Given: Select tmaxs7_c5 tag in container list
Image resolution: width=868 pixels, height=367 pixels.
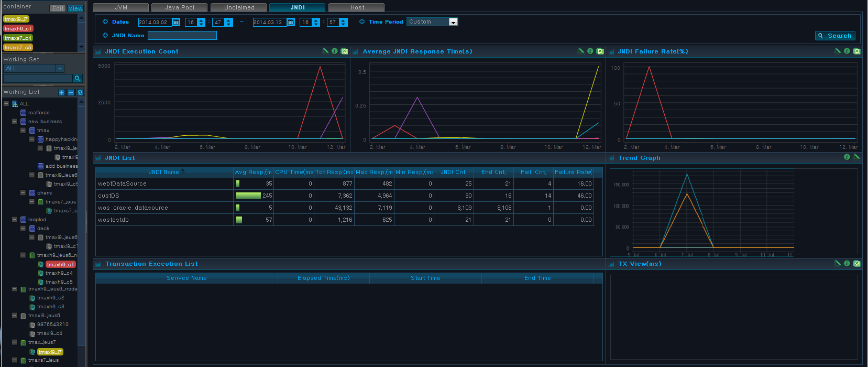Looking at the screenshot, I should point(18,47).
